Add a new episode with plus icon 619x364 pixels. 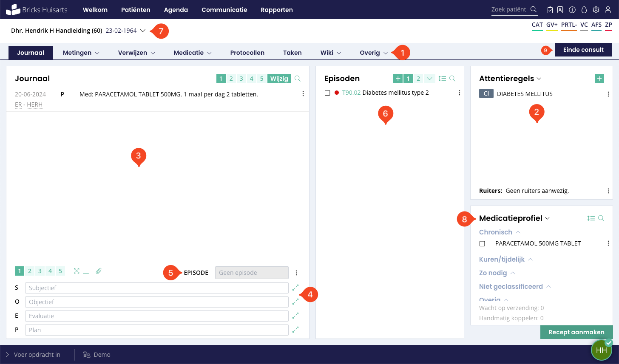[398, 79]
